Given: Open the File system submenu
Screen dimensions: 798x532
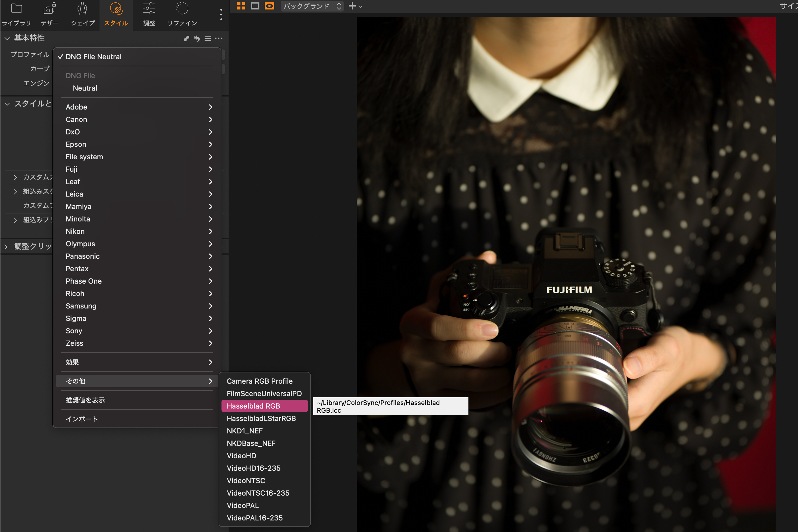Looking at the screenshot, I should (137, 157).
